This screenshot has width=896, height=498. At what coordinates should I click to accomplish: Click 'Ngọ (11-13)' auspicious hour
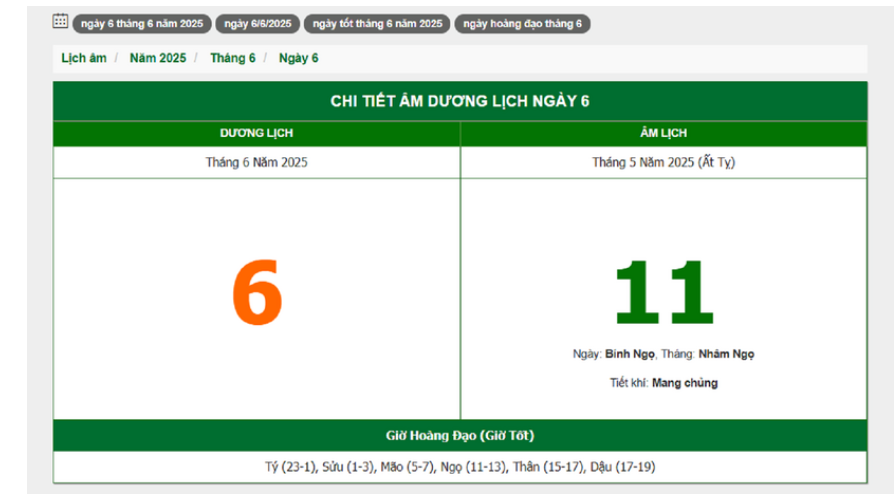(x=473, y=467)
